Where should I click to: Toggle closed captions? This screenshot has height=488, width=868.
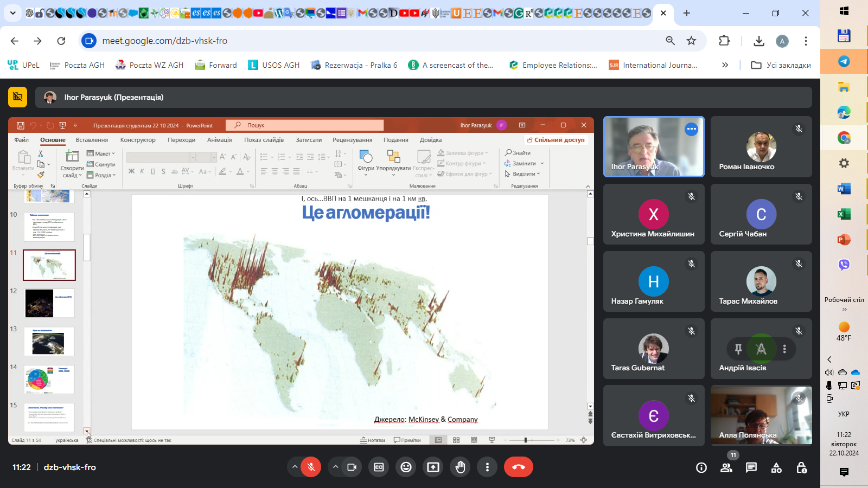pyautogui.click(x=379, y=467)
